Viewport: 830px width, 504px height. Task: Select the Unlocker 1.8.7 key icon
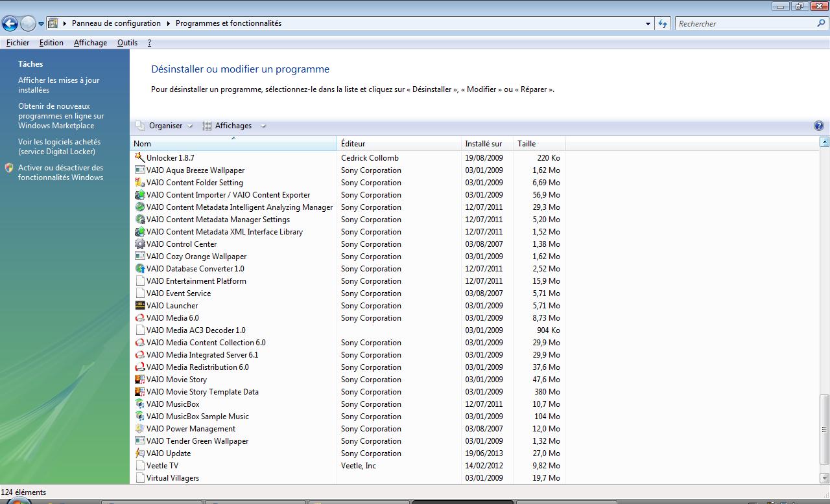click(139, 157)
